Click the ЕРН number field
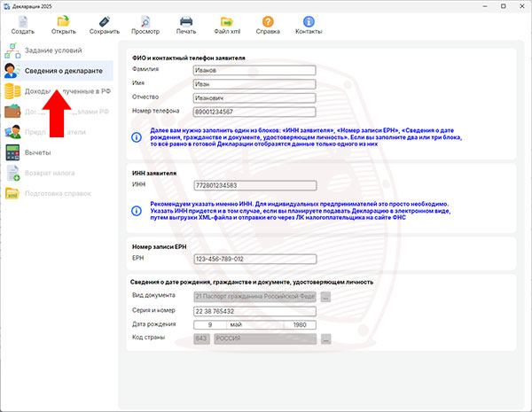 tap(254, 258)
